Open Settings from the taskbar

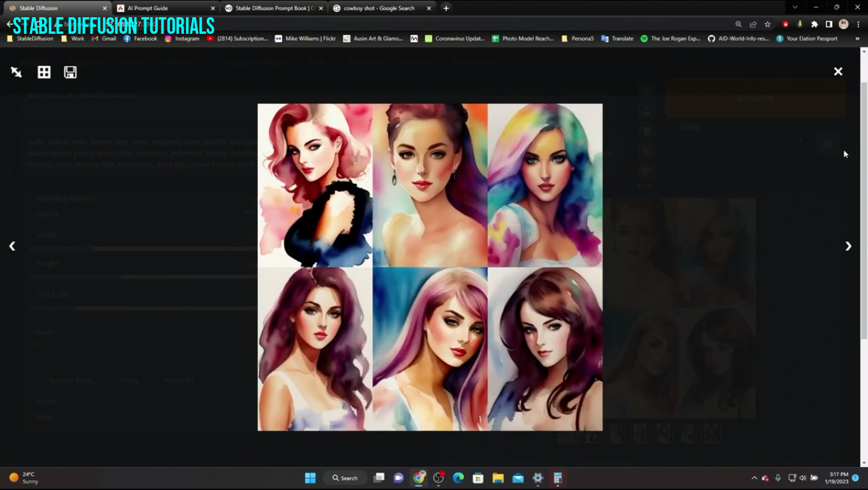537,478
